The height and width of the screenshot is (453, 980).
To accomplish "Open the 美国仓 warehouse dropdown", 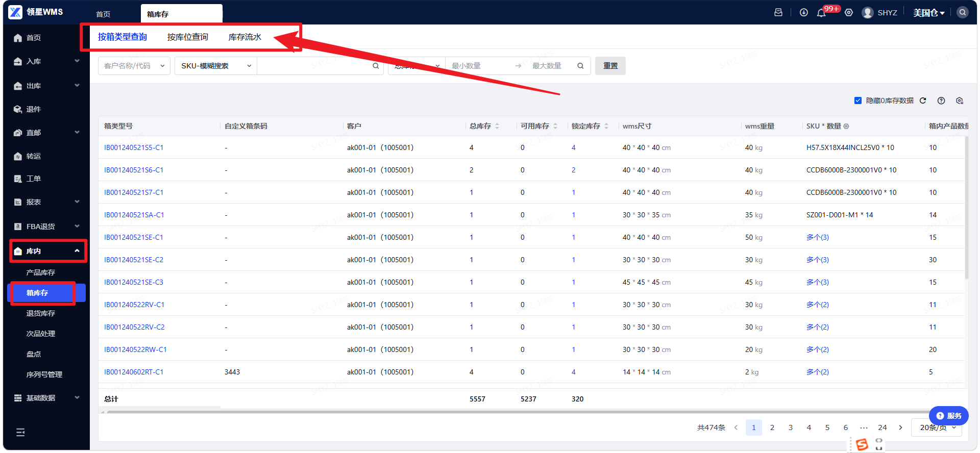I will click(929, 13).
